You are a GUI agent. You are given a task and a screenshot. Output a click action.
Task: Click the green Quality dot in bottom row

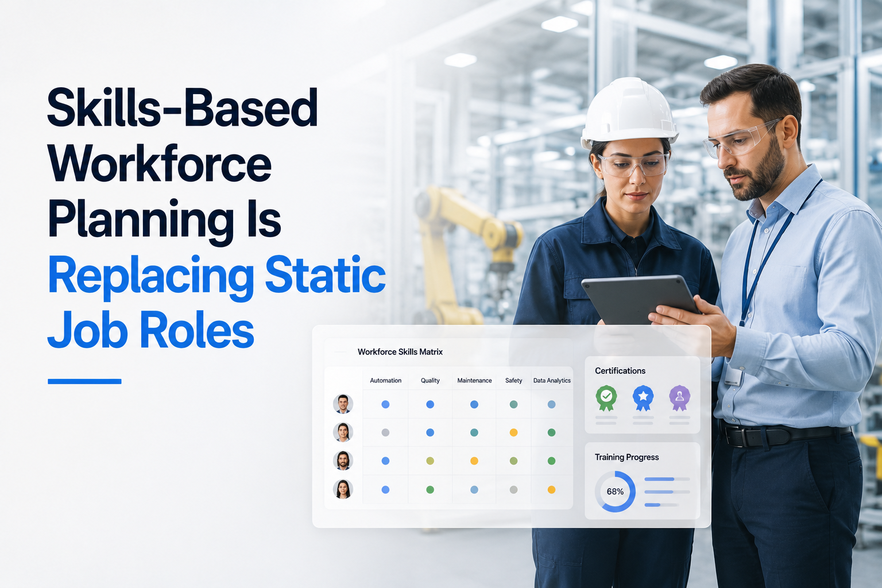tap(430, 490)
